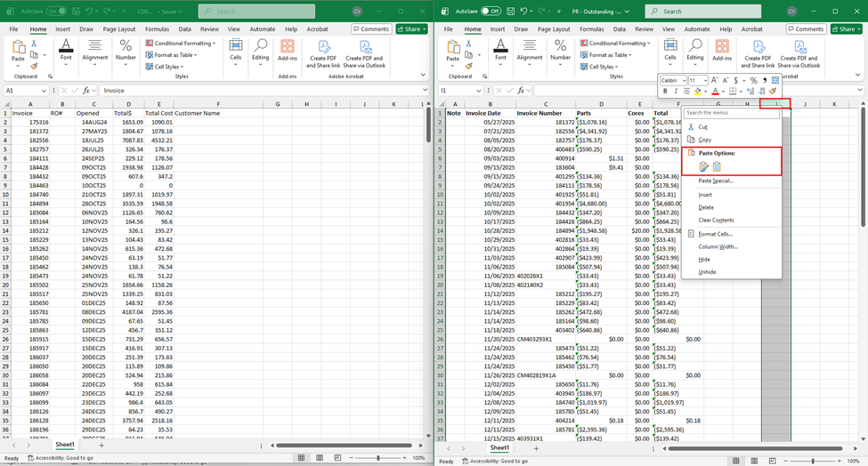
Task: Click Bold in the floating mini toolbar
Action: (665, 92)
